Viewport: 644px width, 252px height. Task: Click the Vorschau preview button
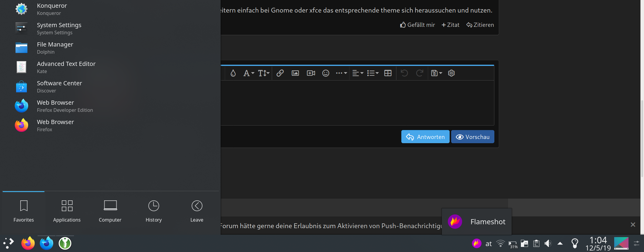pyautogui.click(x=473, y=137)
